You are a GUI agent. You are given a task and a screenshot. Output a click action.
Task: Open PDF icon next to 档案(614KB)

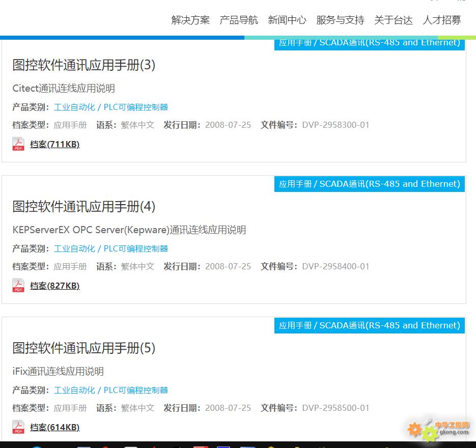pos(18,427)
